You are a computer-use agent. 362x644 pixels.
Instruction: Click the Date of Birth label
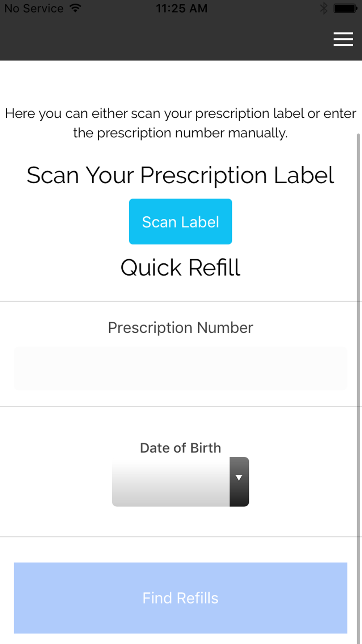coord(180,448)
